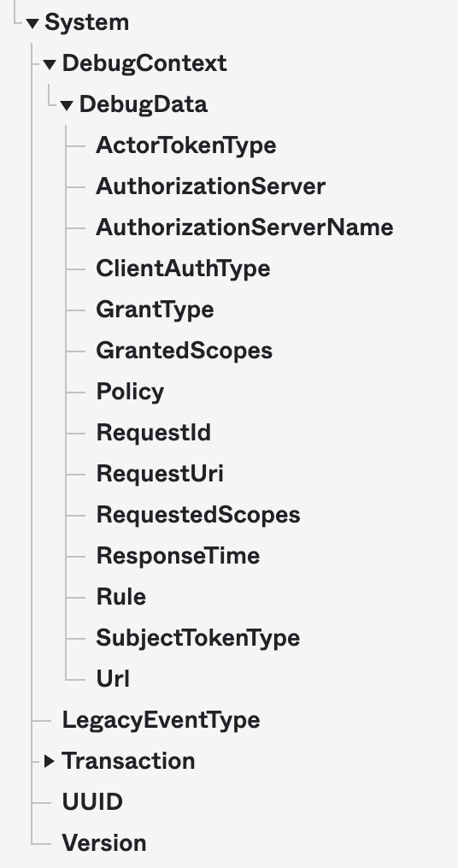Image resolution: width=458 pixels, height=868 pixels.
Task: Collapse the DebugData disclosure triangle
Action: pyautogui.click(x=67, y=106)
